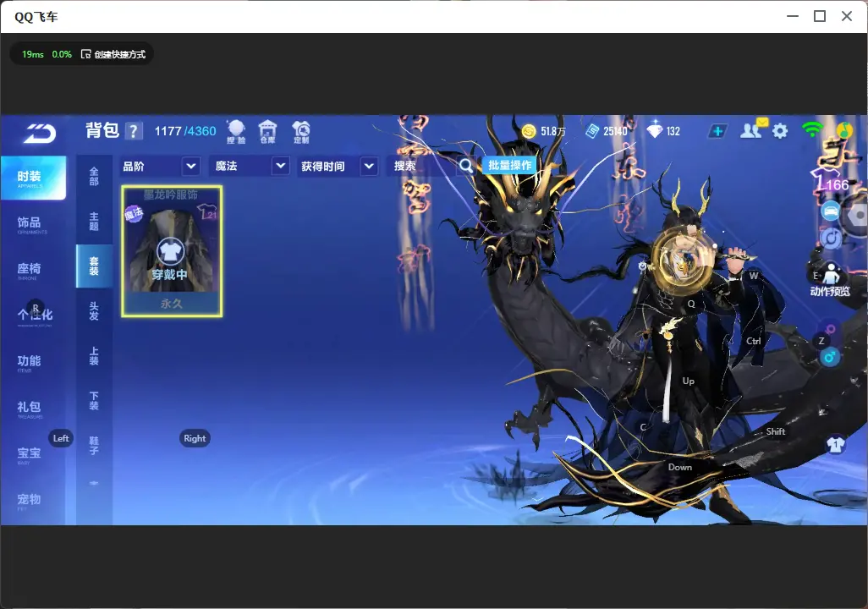Open the 定制 outfit customization icon

tap(301, 132)
